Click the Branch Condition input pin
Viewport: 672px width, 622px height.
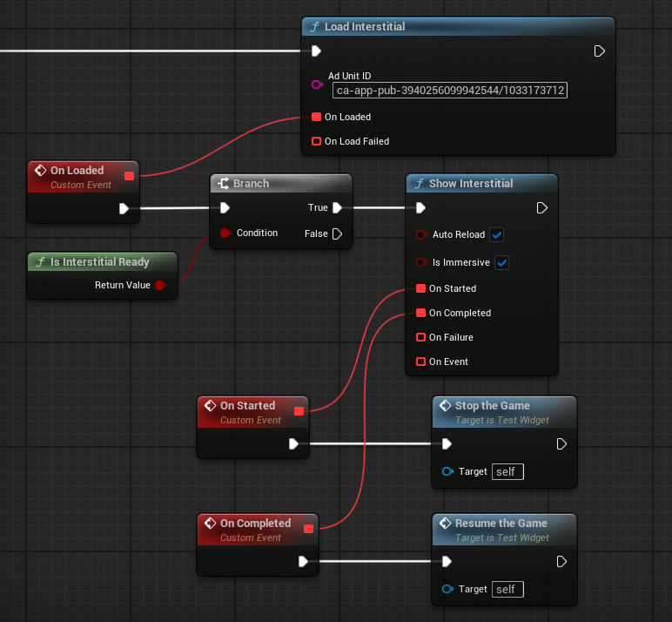pyautogui.click(x=225, y=233)
